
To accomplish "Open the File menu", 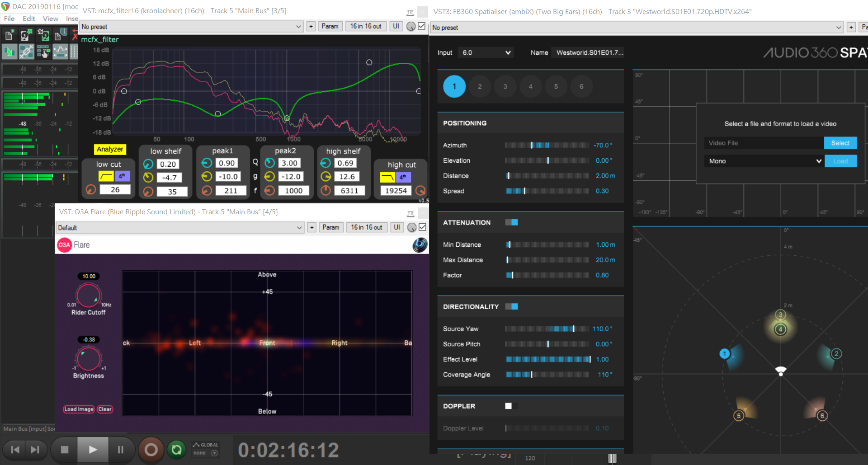I will (x=9, y=19).
